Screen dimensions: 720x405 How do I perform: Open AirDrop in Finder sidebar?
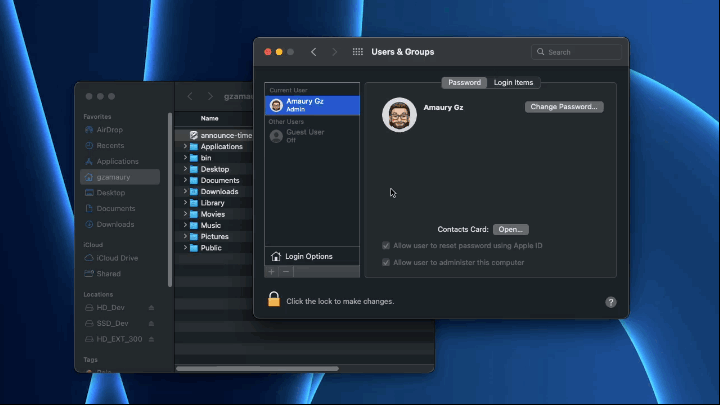120,130
